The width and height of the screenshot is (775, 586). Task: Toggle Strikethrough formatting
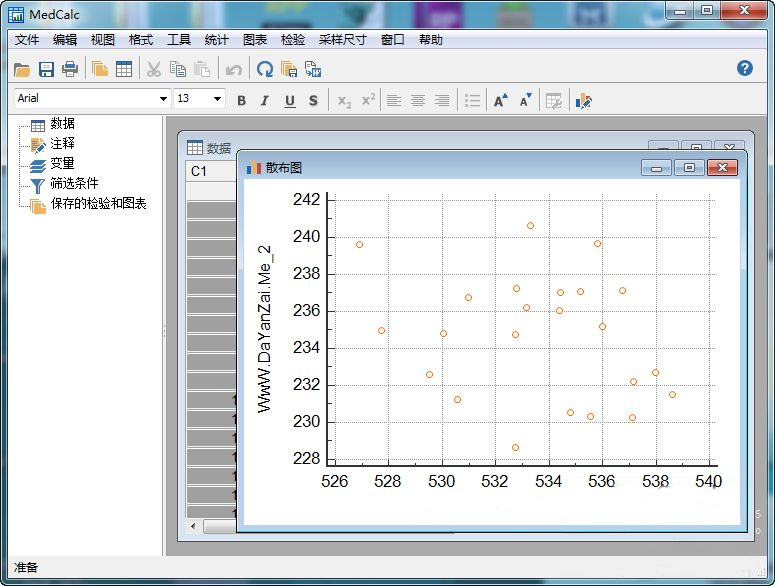click(x=313, y=101)
